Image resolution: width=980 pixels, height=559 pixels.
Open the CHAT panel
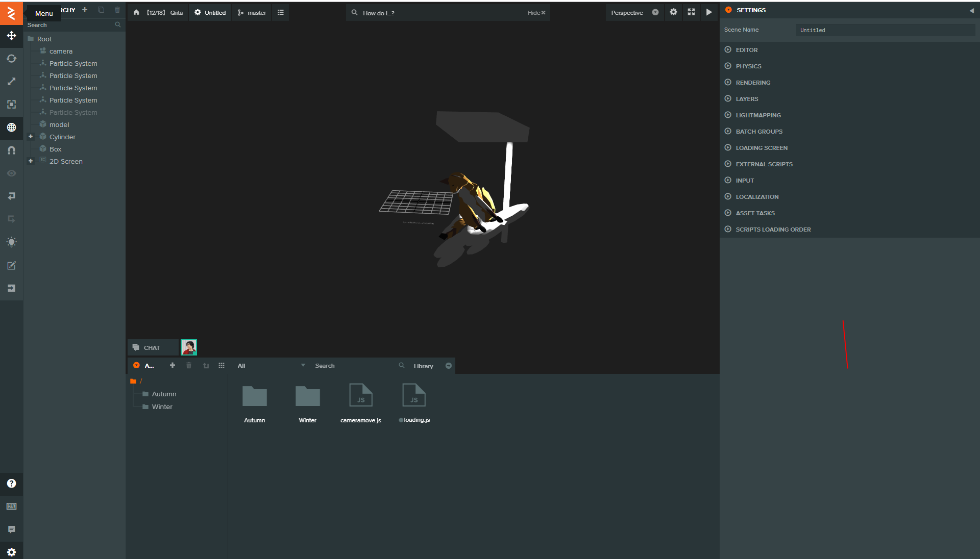pos(152,348)
